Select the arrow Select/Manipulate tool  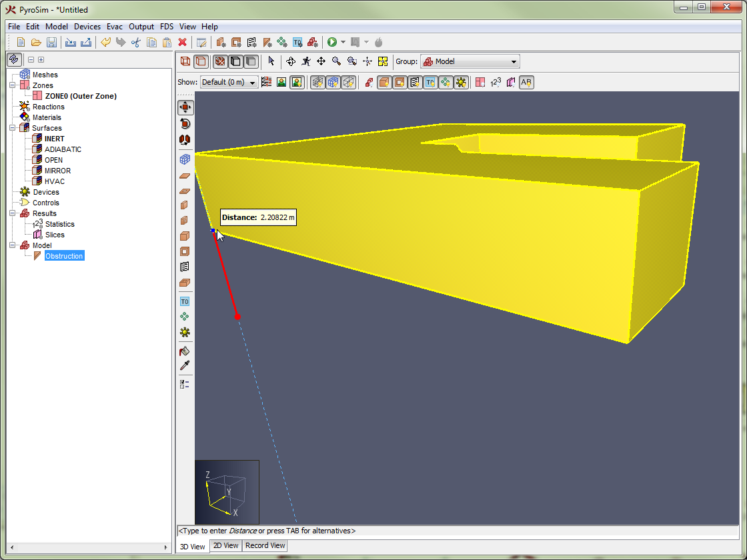[x=271, y=61]
